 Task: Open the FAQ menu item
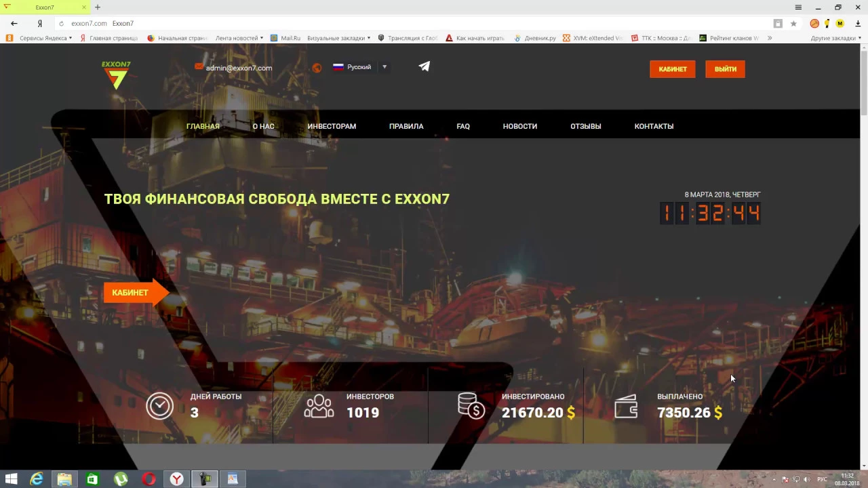pyautogui.click(x=463, y=126)
